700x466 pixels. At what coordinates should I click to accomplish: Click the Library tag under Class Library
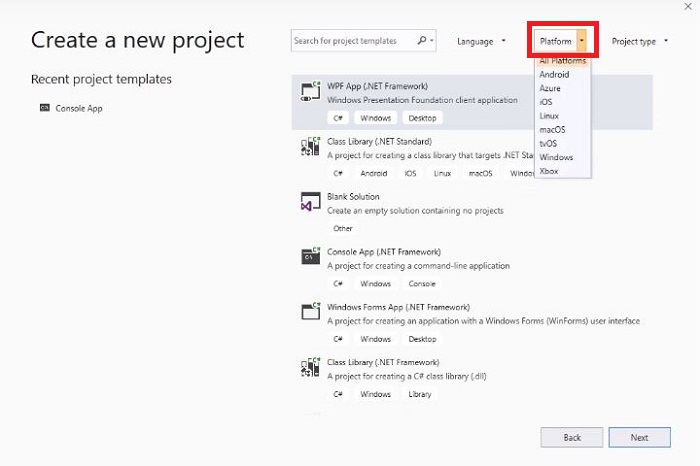[420, 394]
